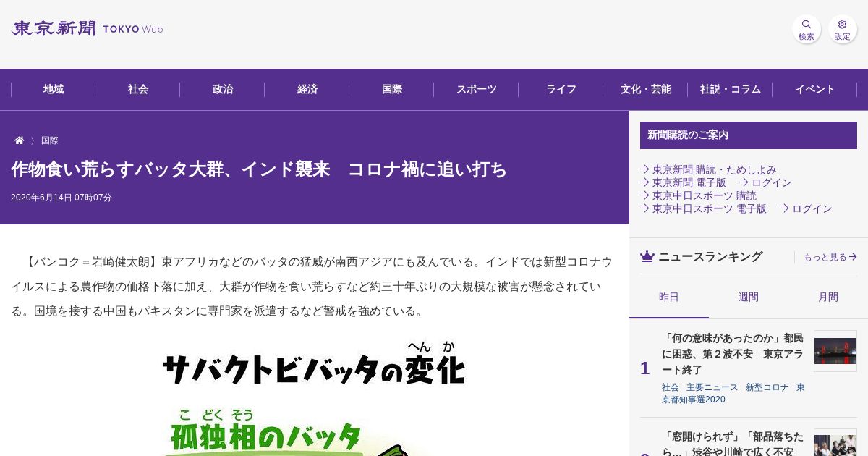This screenshot has width=868, height=456.
Task: Select the 昨日 ranking tab
Action: [x=669, y=297]
